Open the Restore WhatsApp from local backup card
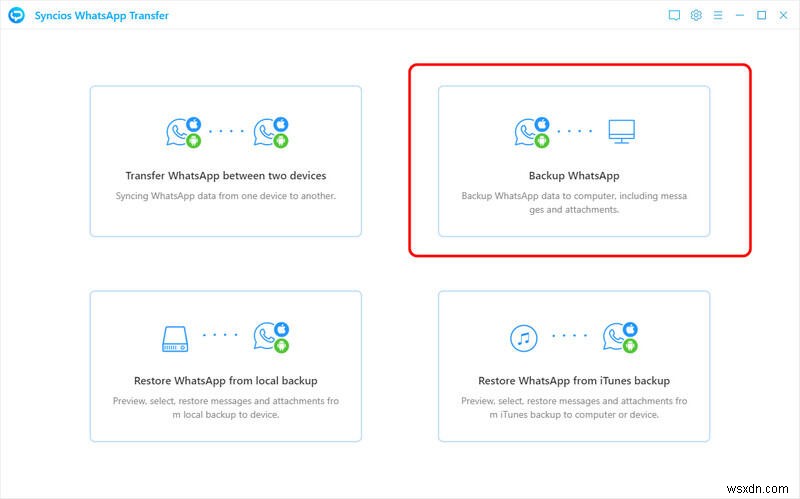Viewport: 800px width, 499px height. coord(226,366)
